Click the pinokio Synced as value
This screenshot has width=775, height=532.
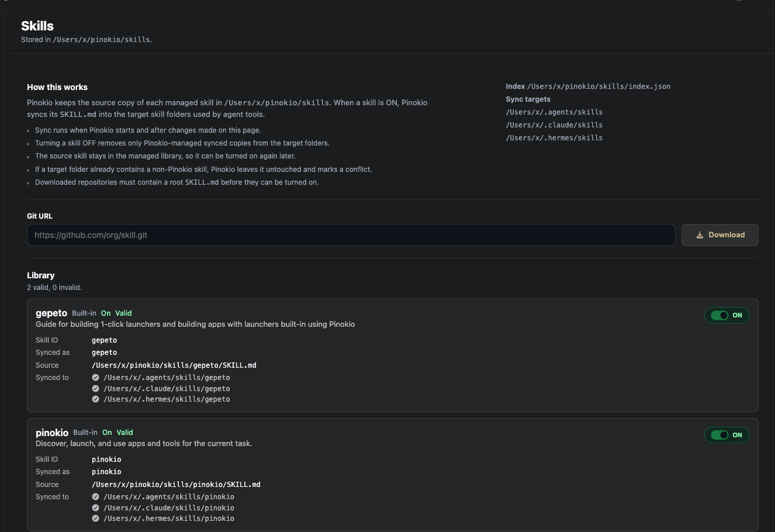click(106, 472)
